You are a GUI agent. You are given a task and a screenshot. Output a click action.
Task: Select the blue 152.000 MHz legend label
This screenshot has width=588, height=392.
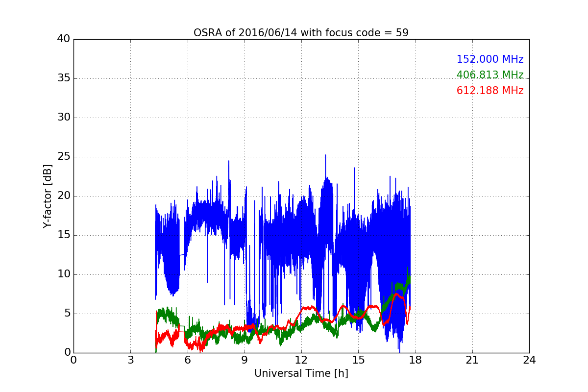pos(490,59)
